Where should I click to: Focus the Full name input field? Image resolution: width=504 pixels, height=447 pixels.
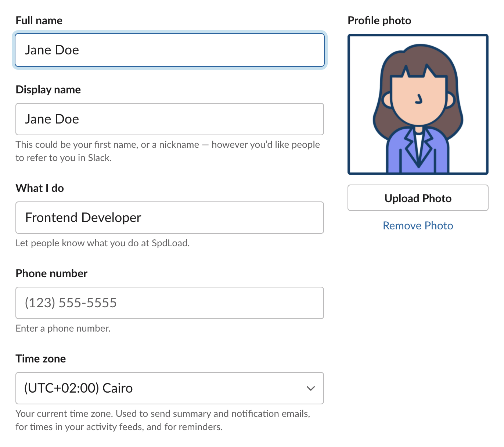pos(169,50)
